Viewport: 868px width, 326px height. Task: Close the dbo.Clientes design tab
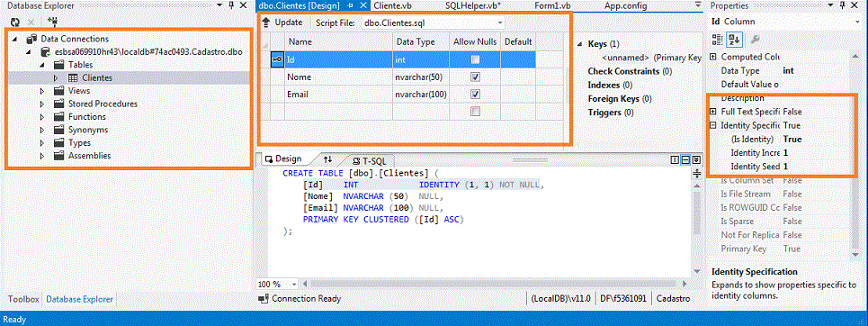point(363,5)
